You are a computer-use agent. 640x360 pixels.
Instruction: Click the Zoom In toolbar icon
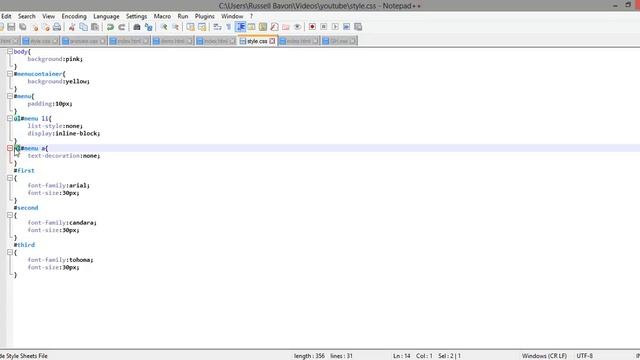click(x=164, y=27)
